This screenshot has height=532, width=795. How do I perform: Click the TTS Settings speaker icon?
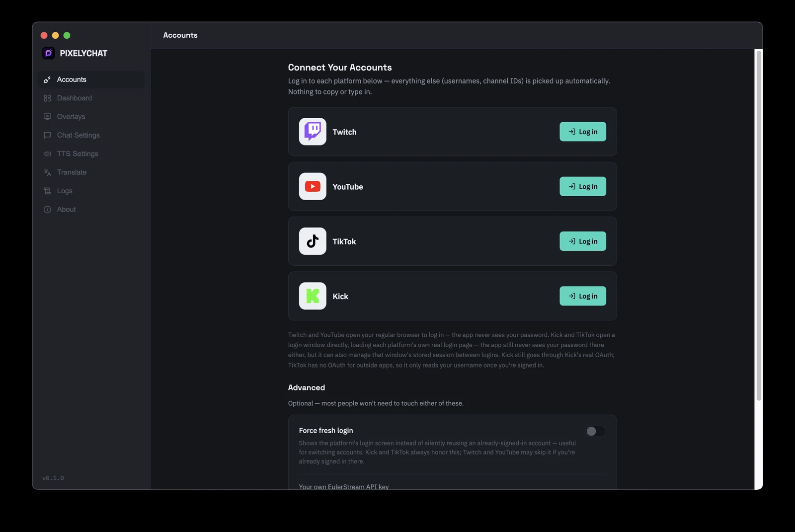[47, 154]
